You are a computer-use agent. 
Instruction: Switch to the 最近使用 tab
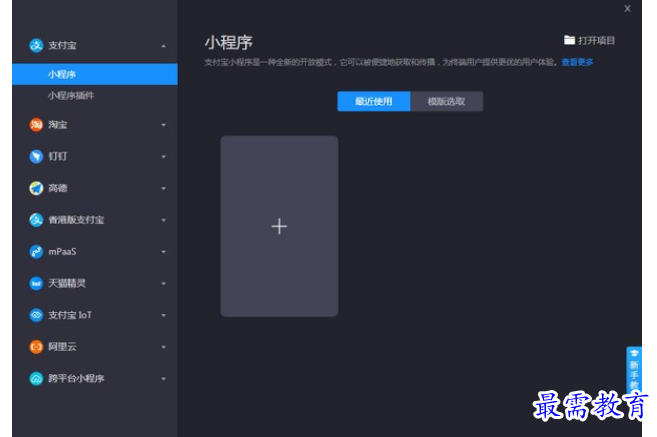click(374, 101)
